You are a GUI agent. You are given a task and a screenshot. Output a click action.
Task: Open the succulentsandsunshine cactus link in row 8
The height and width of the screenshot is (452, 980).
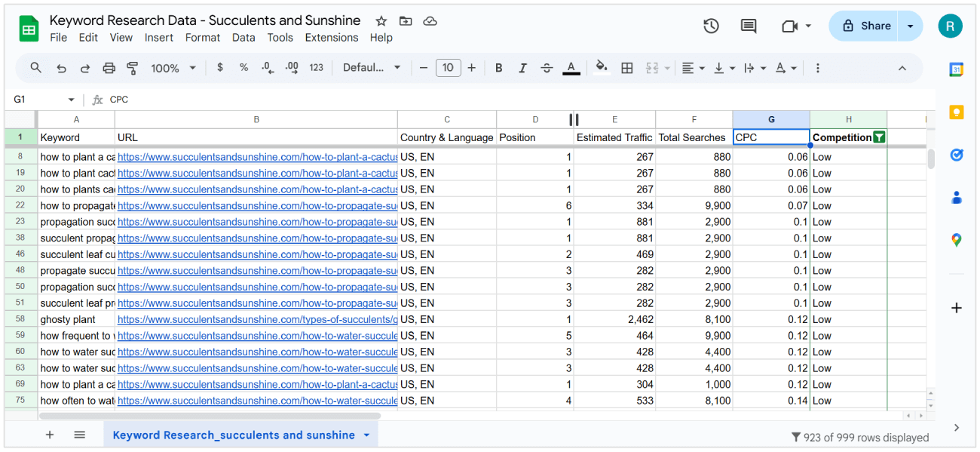(x=256, y=157)
